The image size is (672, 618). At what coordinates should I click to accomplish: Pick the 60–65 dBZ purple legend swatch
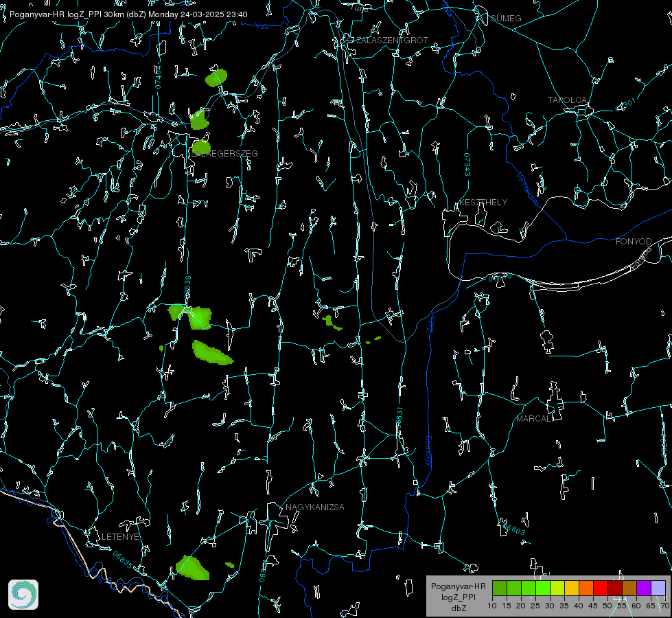click(644, 588)
